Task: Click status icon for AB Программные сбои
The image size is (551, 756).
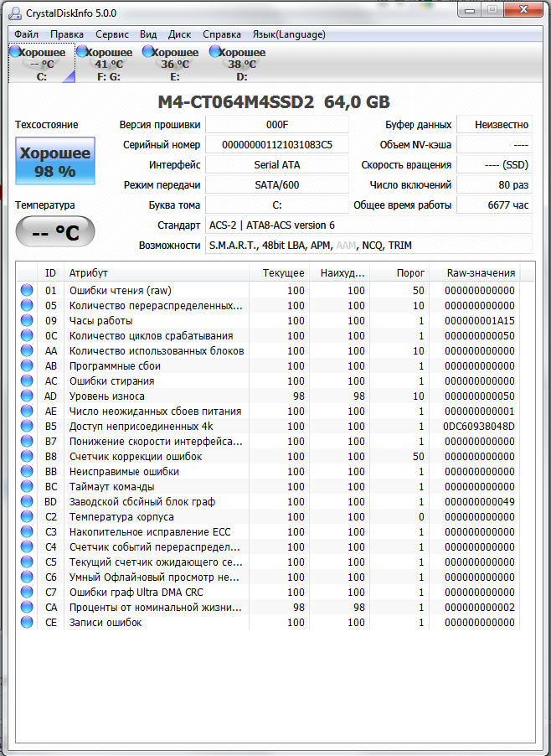Action: tap(27, 366)
